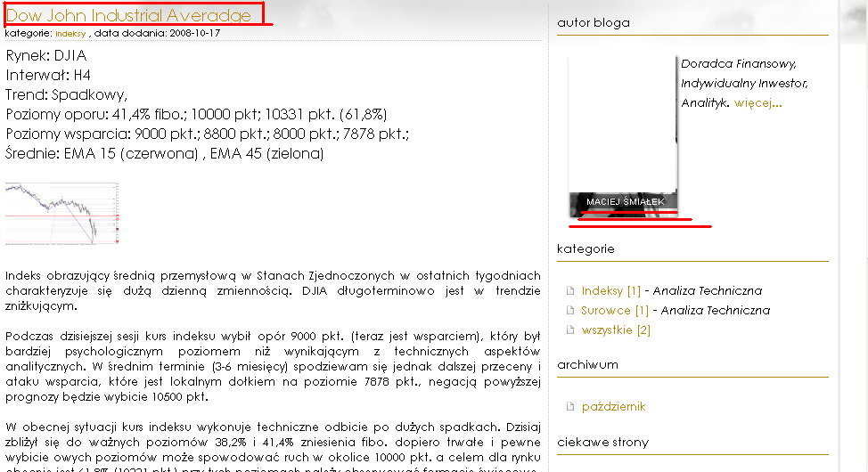Click the document icon beside październik
The width and height of the screenshot is (868, 472).
[x=570, y=407]
